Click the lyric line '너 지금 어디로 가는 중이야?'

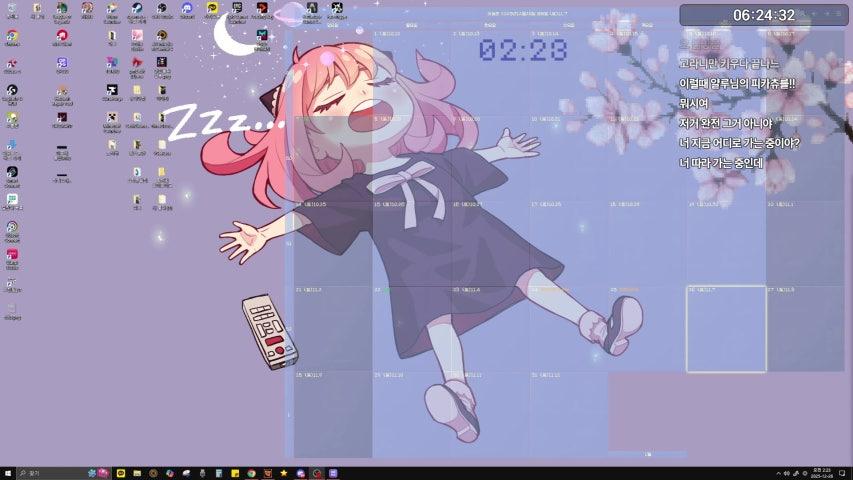(739, 143)
